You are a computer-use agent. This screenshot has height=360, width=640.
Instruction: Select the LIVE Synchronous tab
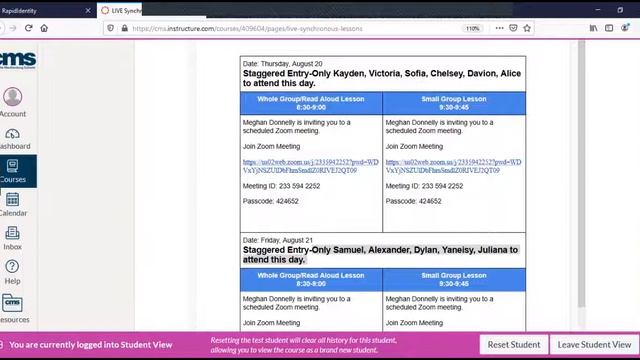[x=120, y=11]
